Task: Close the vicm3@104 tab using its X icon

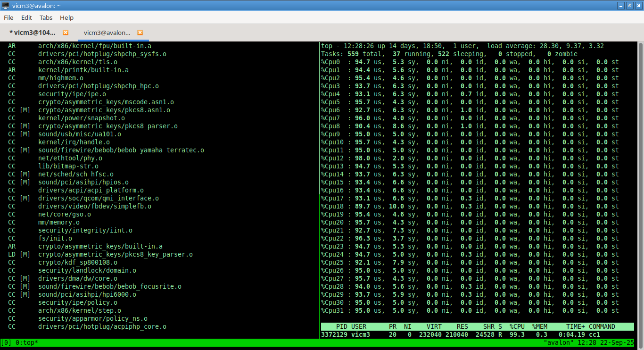Action: click(66, 33)
